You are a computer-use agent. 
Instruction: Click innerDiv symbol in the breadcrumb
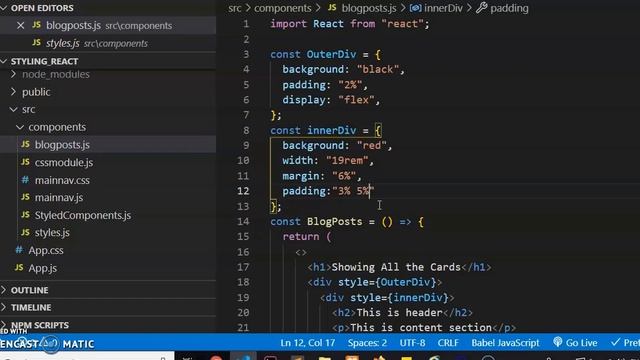(x=443, y=8)
